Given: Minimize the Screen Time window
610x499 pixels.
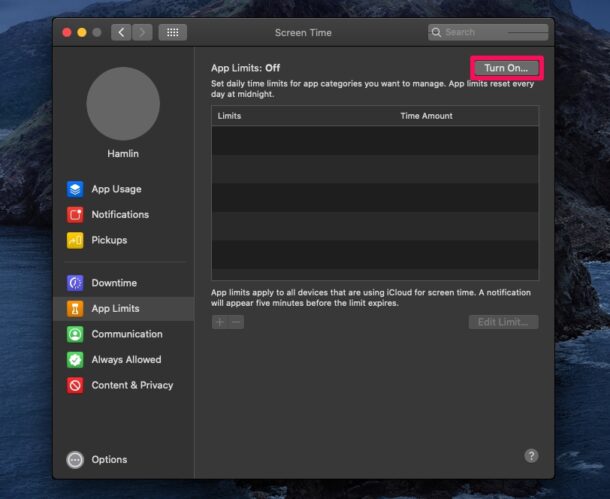Looking at the screenshot, I should click(x=82, y=33).
